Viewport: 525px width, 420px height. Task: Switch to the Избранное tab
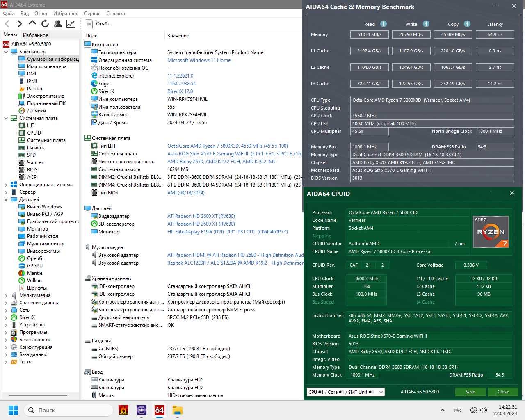point(36,35)
